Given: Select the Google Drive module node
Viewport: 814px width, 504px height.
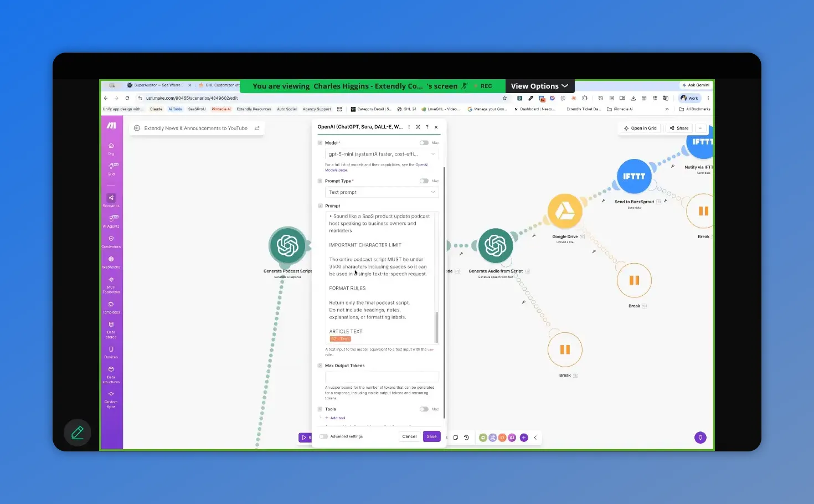Looking at the screenshot, I should [565, 212].
